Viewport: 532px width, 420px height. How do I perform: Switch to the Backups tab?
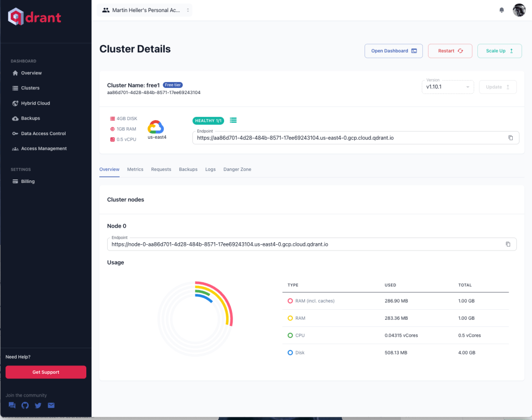(188, 169)
